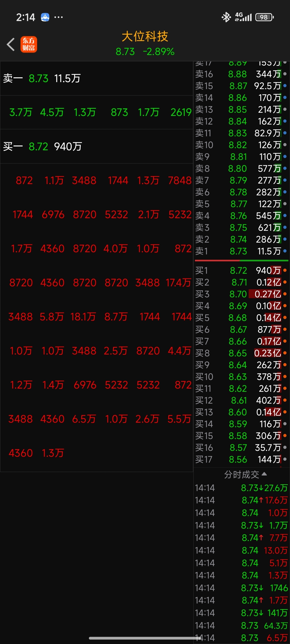Select order book row 买17 8.56

(241, 459)
